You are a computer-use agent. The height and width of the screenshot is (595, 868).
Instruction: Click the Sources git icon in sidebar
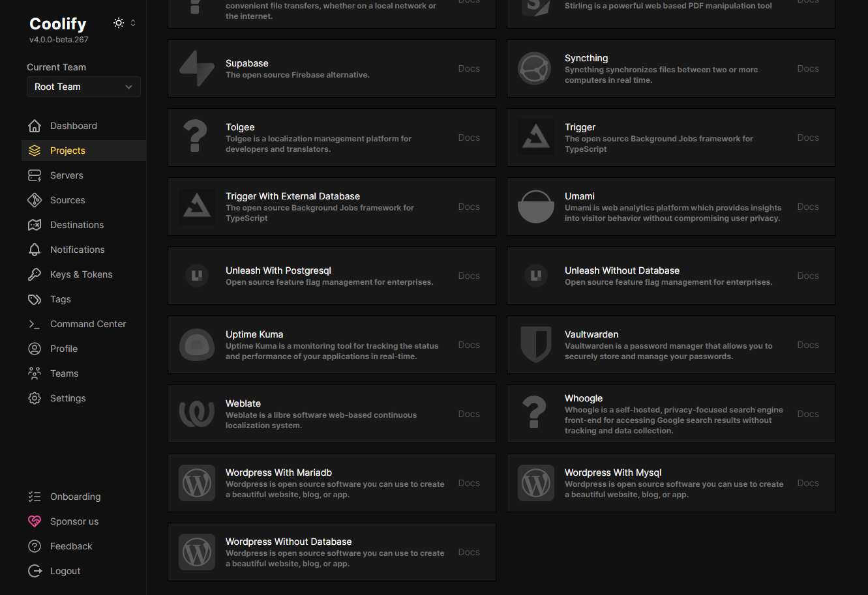pos(35,200)
